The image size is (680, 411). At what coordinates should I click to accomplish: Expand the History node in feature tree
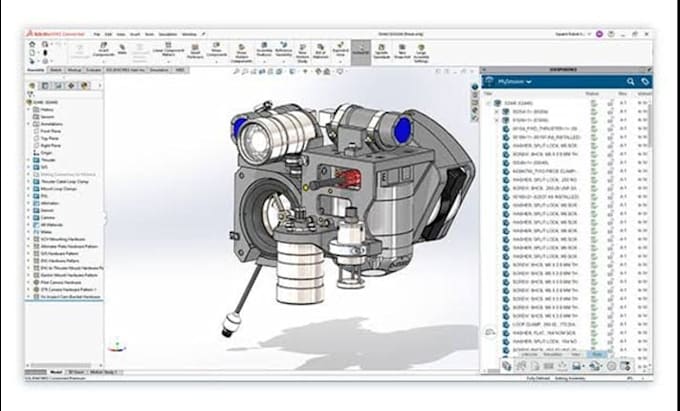coord(29,110)
